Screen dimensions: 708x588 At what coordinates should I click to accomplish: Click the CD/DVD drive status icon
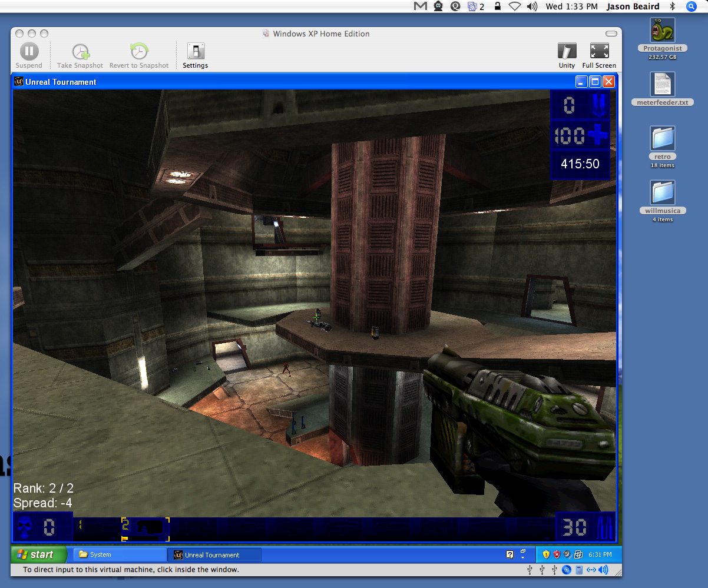(x=567, y=570)
